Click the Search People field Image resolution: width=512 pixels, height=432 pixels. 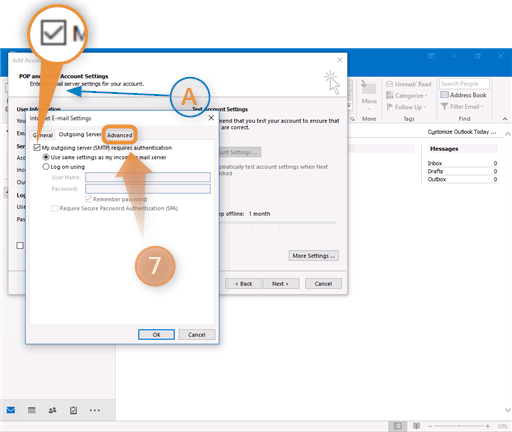pyautogui.click(x=464, y=84)
